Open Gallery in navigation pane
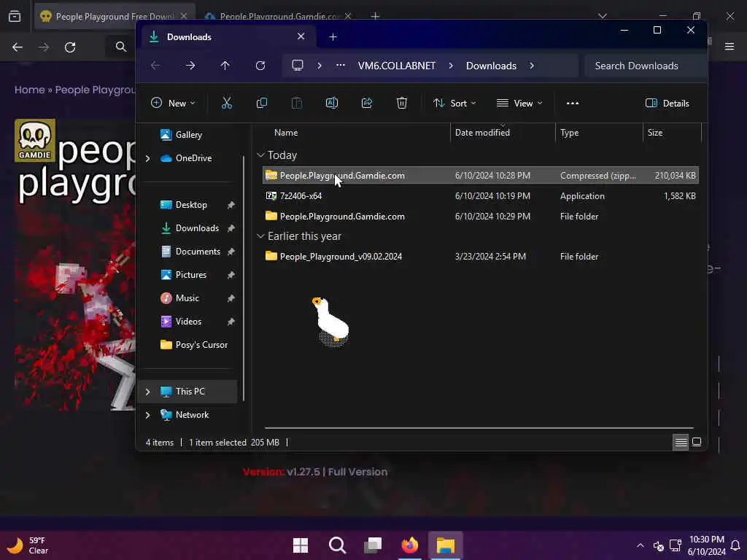This screenshot has height=560, width=747. point(189,135)
